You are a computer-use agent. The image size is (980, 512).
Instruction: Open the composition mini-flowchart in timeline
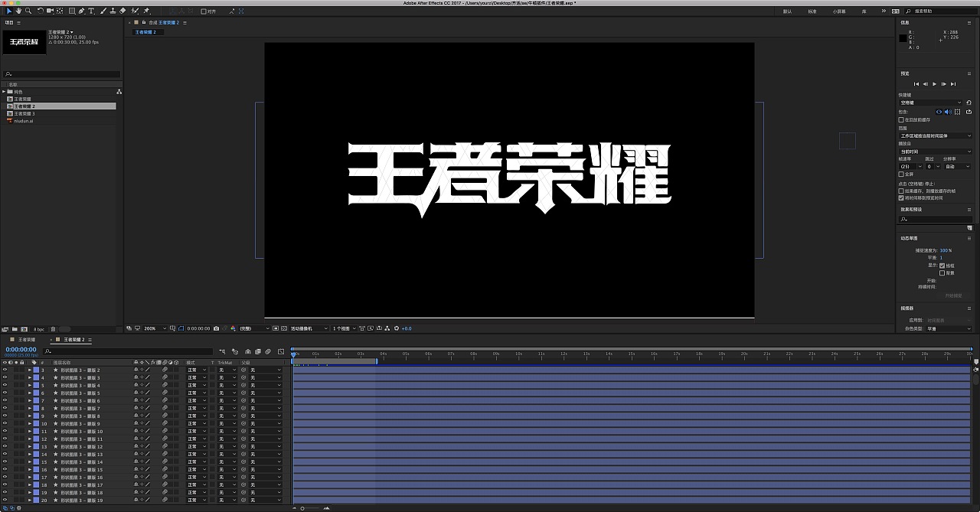click(223, 352)
